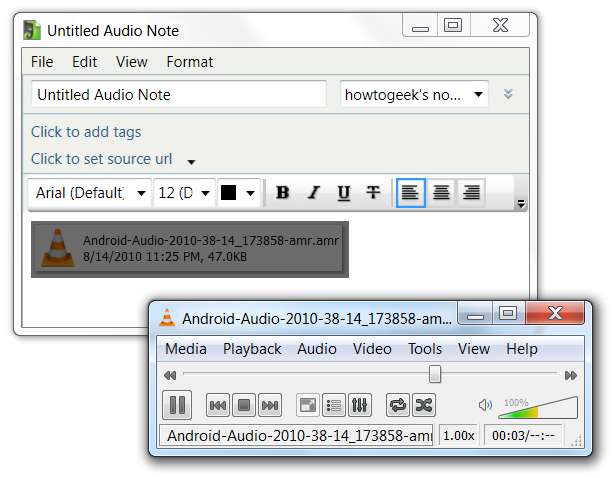Click 'Click to set source url' link
The image size is (612, 478).
click(x=101, y=159)
